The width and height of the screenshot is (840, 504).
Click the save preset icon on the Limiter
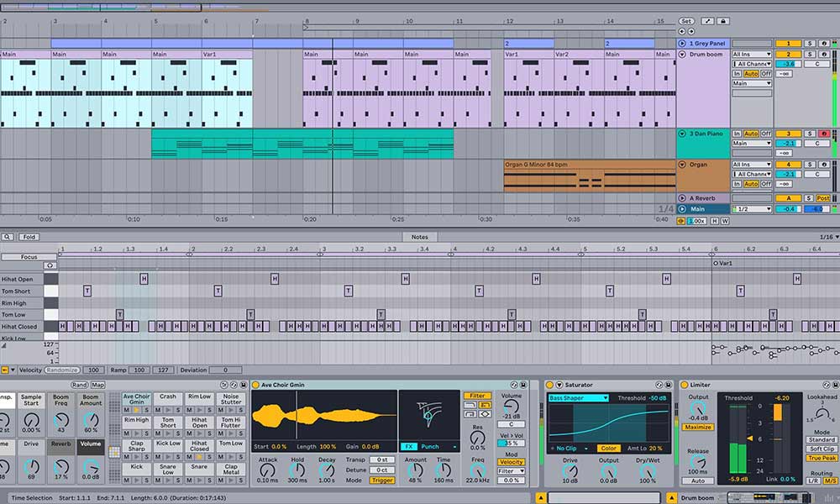pos(834,384)
